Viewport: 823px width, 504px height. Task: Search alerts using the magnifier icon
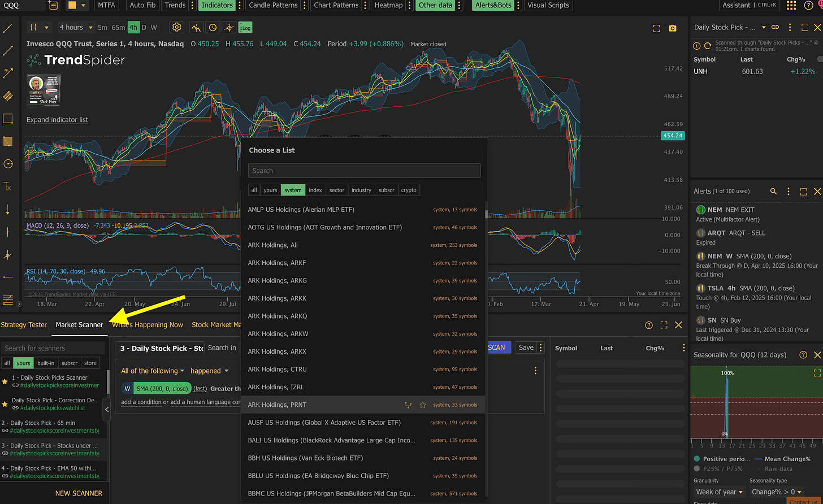pos(773,192)
